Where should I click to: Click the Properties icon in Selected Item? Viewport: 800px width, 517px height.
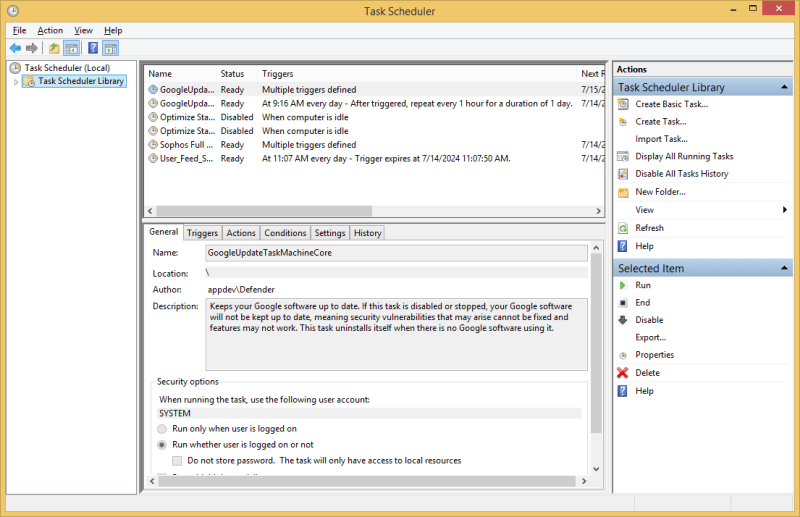pos(623,355)
